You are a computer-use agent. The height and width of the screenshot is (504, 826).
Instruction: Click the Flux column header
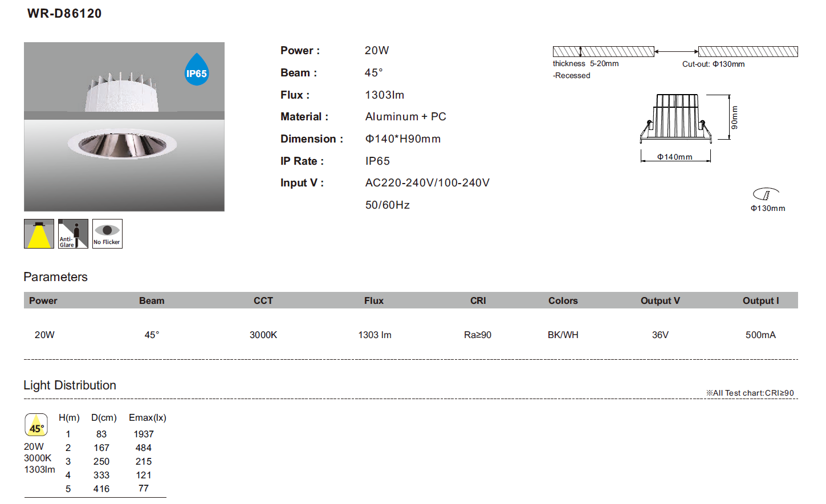(x=374, y=301)
